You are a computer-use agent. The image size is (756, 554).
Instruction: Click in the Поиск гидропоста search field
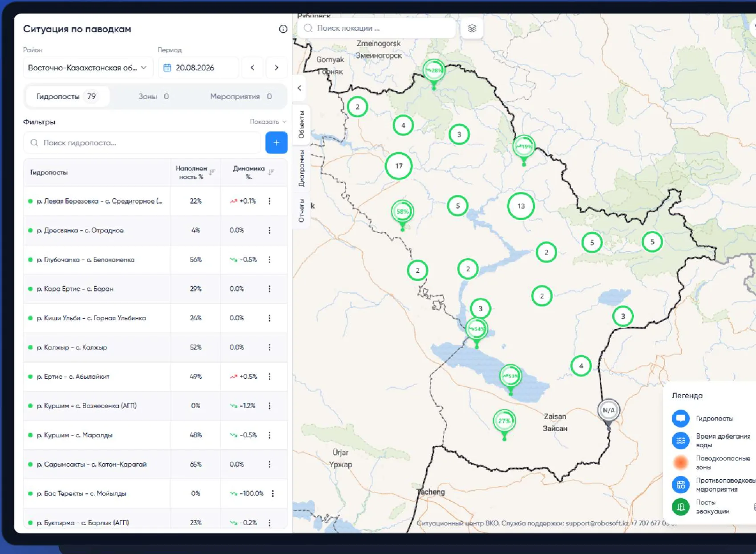point(142,143)
